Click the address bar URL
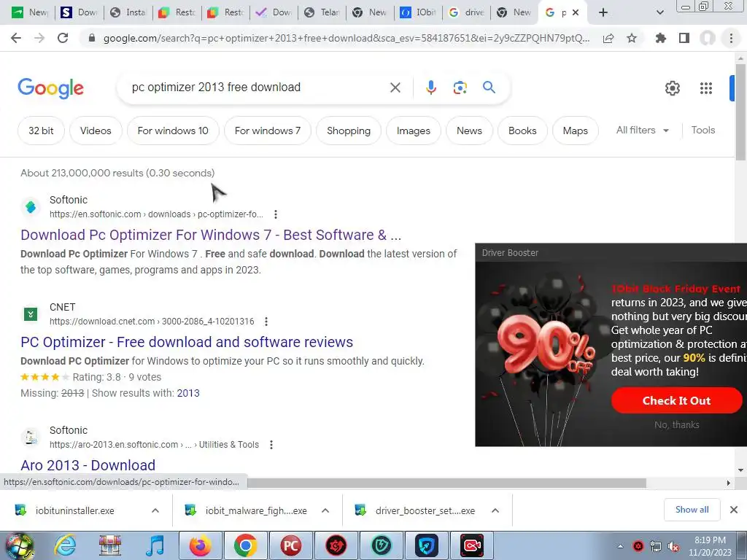This screenshot has width=747, height=560. [x=347, y=38]
